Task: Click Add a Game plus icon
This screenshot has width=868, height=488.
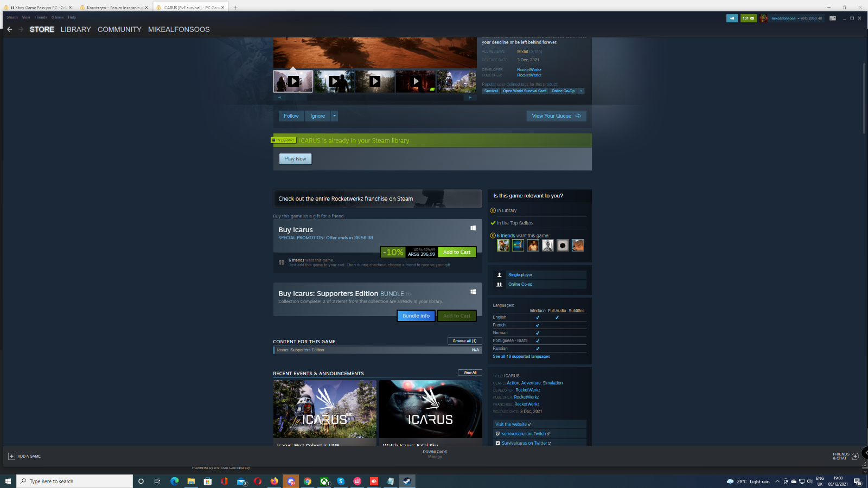Action: pos(11,456)
